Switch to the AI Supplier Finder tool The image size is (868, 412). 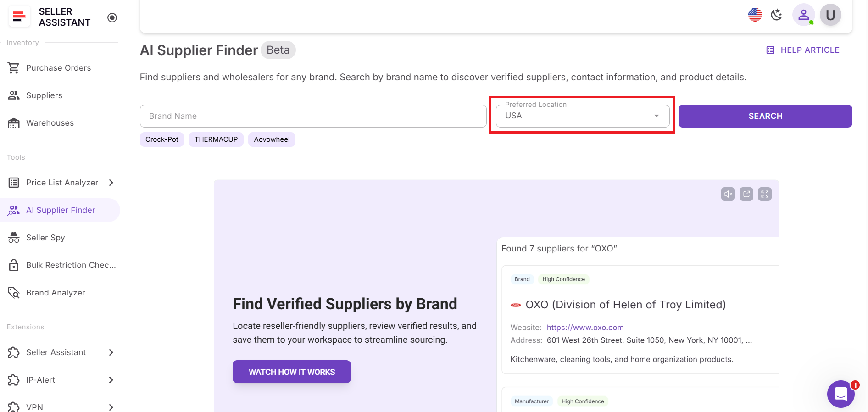(x=61, y=210)
